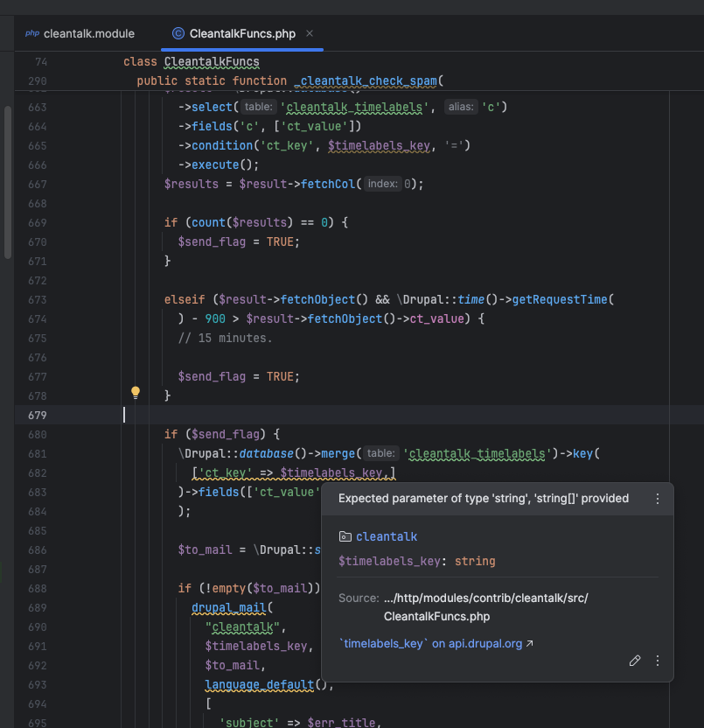Image resolution: width=704 pixels, height=728 pixels.
Task: Click the yellow lightbulb quick-fix icon
Action: [136, 393]
